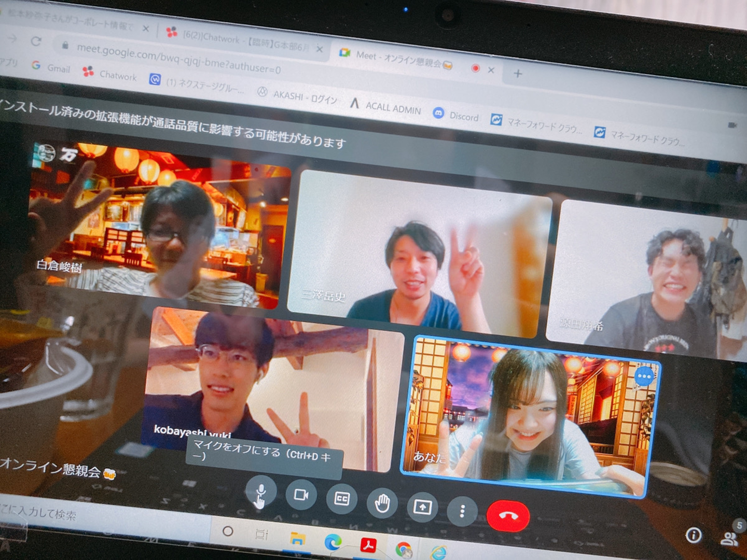Open meeting details info icon
747x560 pixels.
pyautogui.click(x=694, y=535)
